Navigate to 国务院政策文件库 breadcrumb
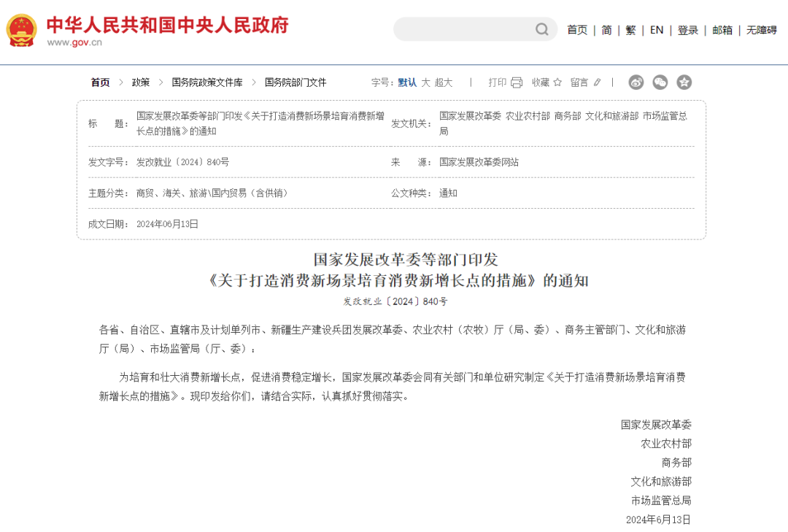788x532 pixels. tap(206, 82)
